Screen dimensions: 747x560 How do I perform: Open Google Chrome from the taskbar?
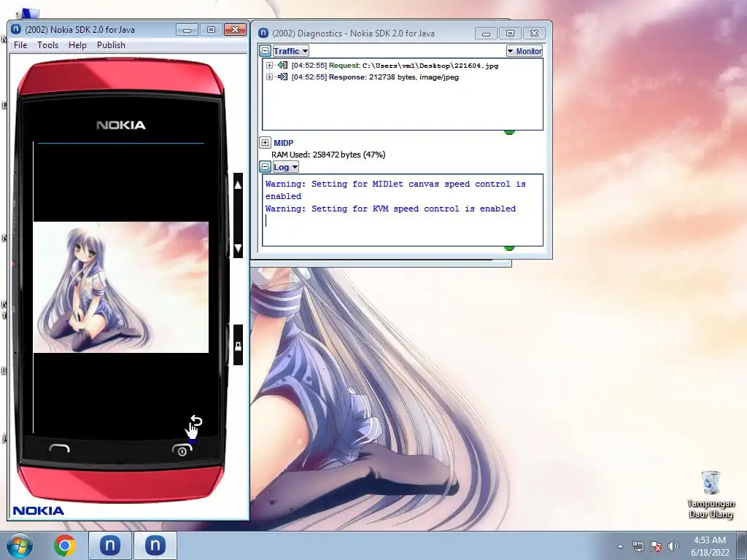coord(65,545)
